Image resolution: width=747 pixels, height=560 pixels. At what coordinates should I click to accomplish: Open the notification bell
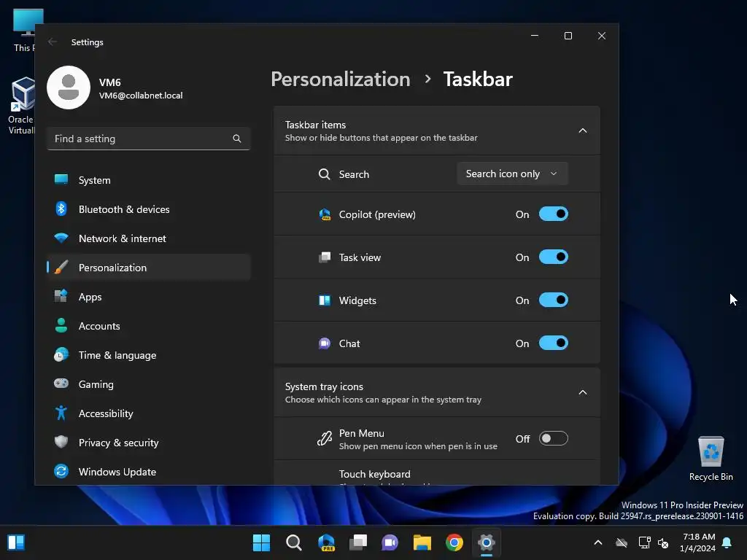pos(727,542)
